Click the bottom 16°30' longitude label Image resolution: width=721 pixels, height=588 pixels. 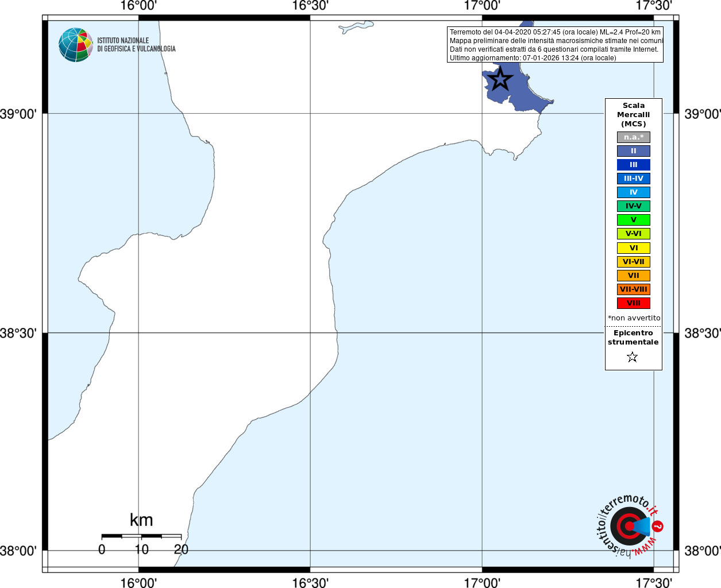[x=310, y=582]
